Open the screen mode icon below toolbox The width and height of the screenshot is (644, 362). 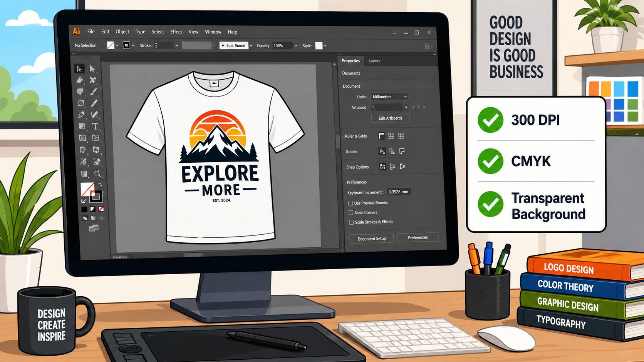tap(94, 228)
